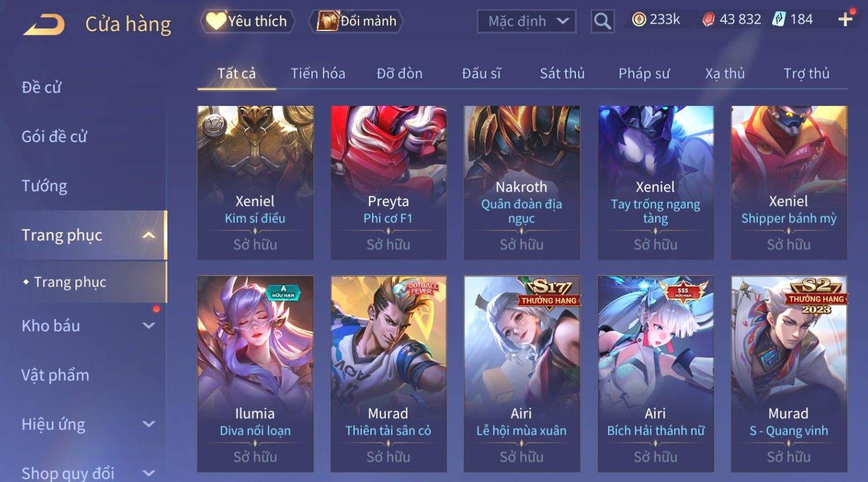This screenshot has height=482, width=868.
Task: Open the Đổi mảnh exchange button
Action: (x=356, y=21)
